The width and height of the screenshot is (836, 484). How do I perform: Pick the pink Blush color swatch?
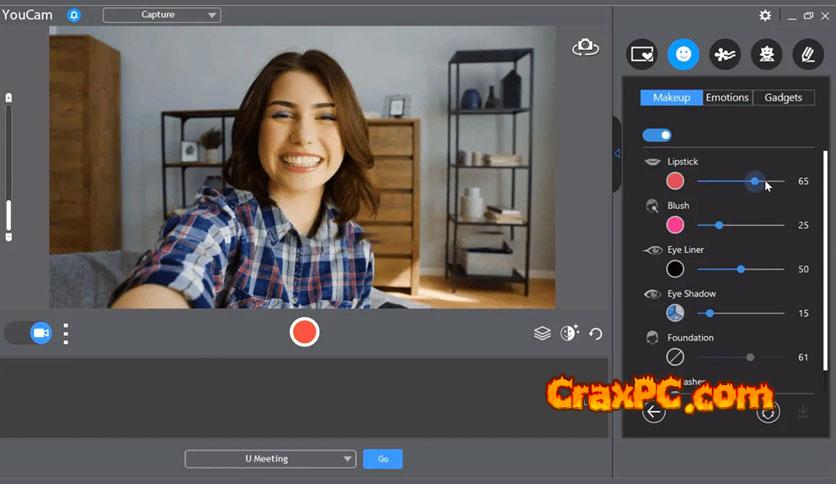pos(675,225)
